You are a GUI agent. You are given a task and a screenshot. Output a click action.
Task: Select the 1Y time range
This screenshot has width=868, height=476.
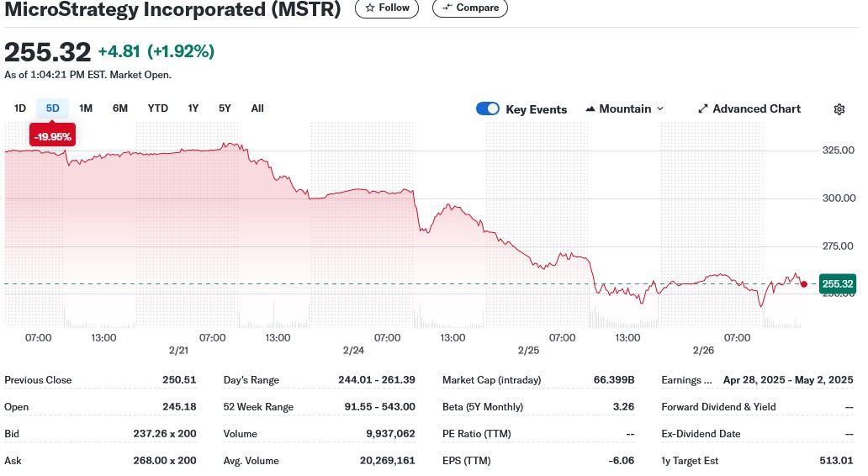pos(193,108)
